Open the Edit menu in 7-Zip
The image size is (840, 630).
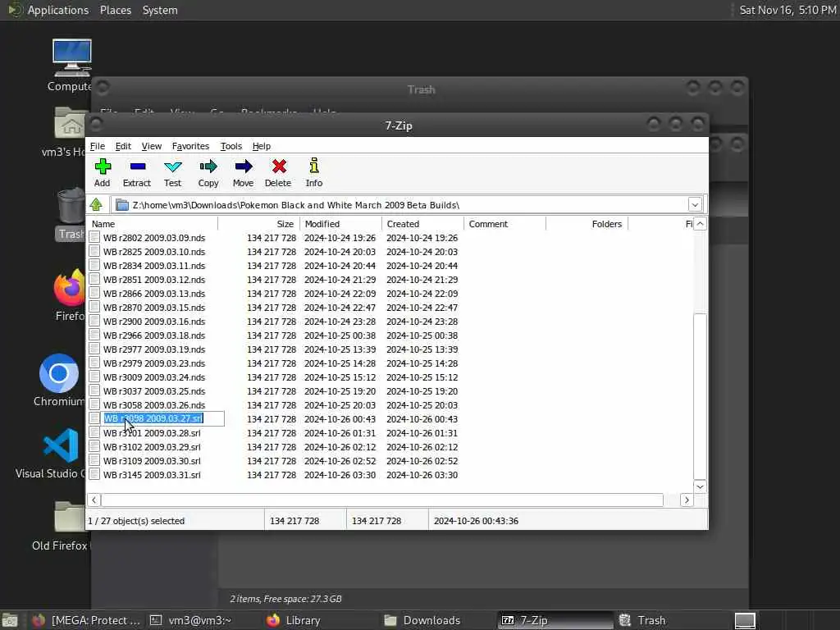[x=123, y=146]
